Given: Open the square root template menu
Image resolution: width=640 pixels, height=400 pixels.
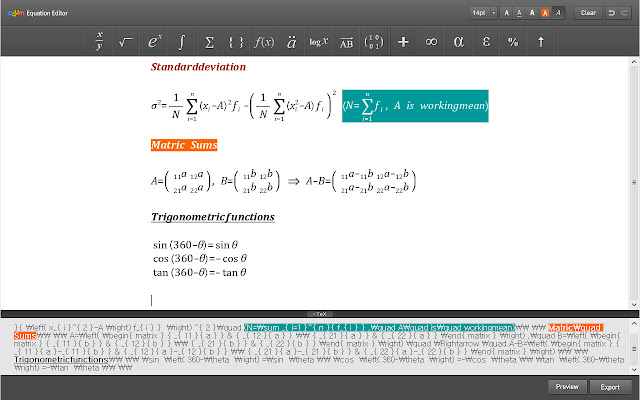Looking at the screenshot, I should pyautogui.click(x=126, y=41).
